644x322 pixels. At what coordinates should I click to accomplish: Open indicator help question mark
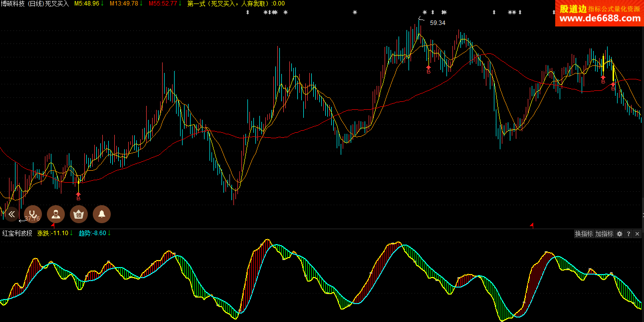[x=629, y=234]
